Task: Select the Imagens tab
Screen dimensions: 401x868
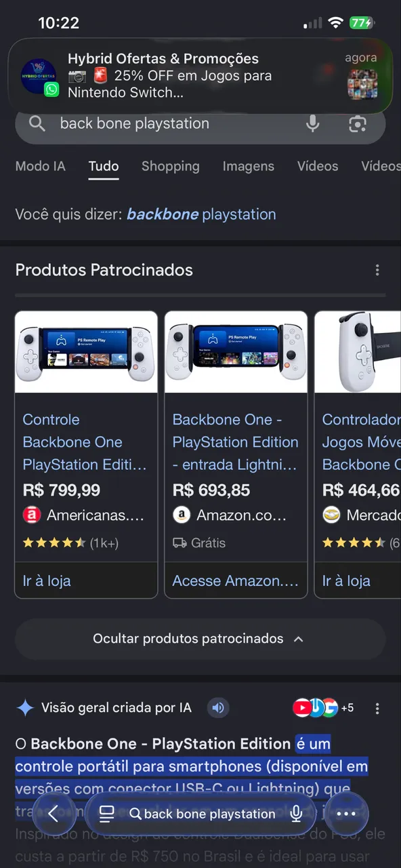Action: [x=249, y=166]
